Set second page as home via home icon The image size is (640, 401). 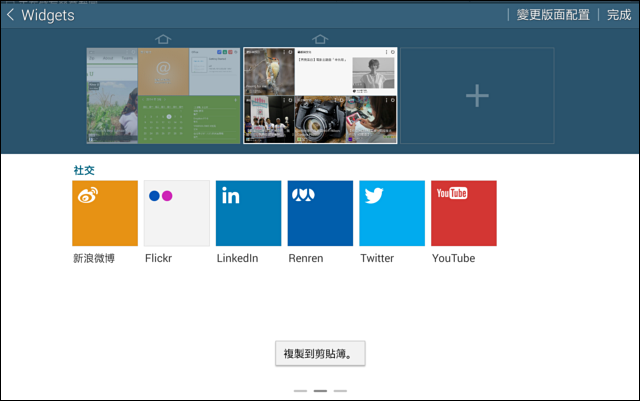pyautogui.click(x=320, y=39)
